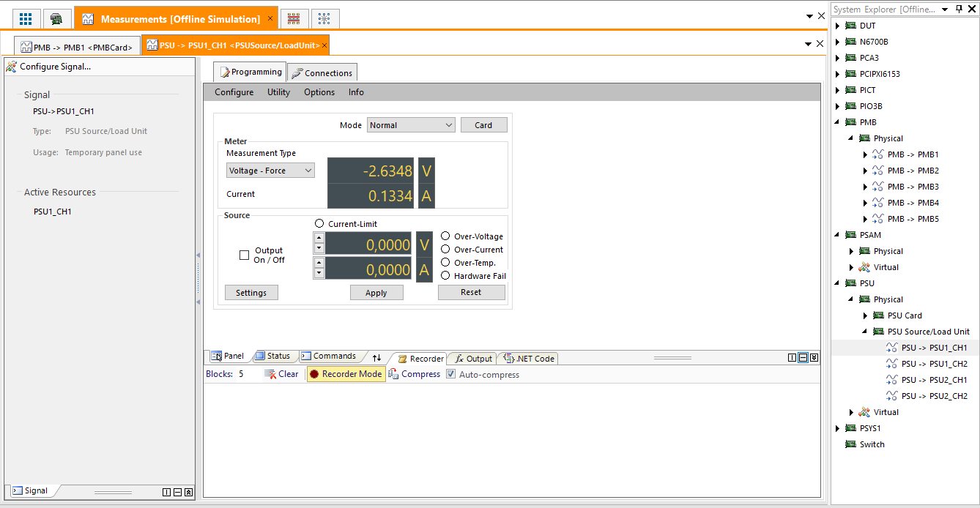
Task: Click the up-down swap arrows icon
Action: pos(376,357)
